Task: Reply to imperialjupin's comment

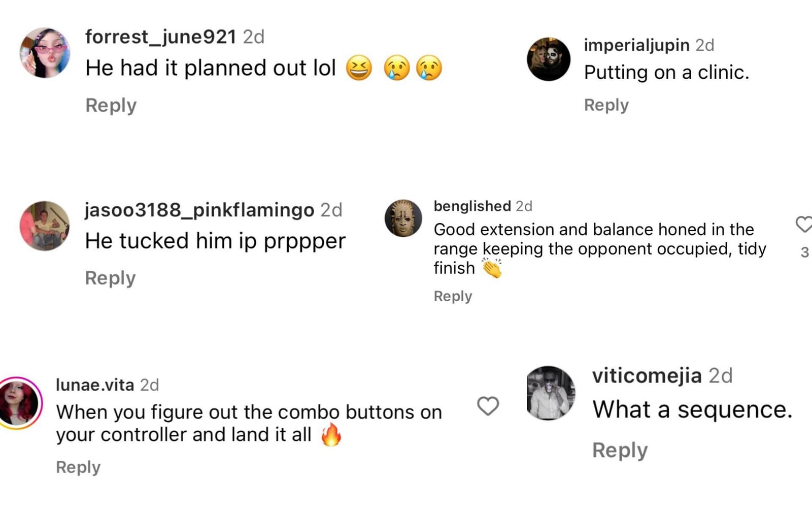Action: point(606,105)
